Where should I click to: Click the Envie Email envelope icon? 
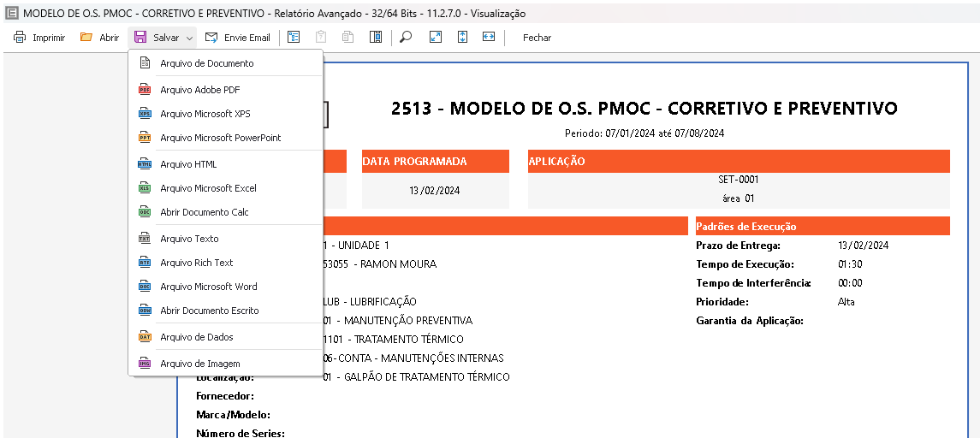click(211, 38)
